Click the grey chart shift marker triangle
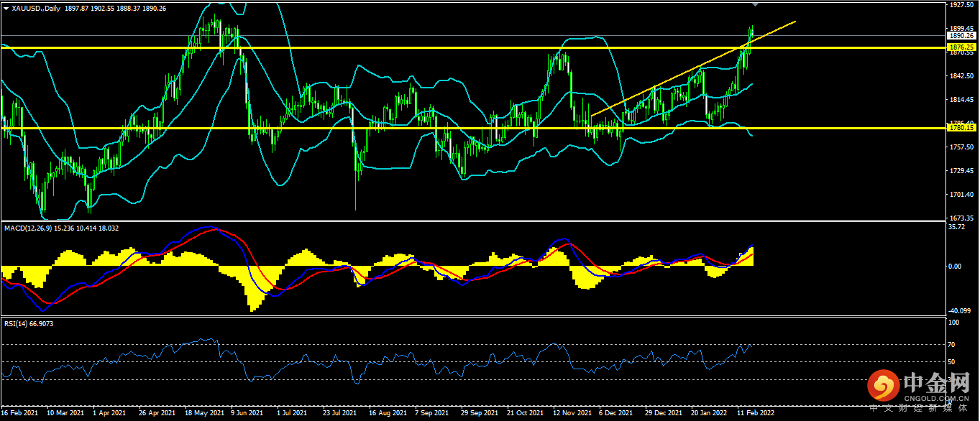980x421 pixels. point(755,4)
